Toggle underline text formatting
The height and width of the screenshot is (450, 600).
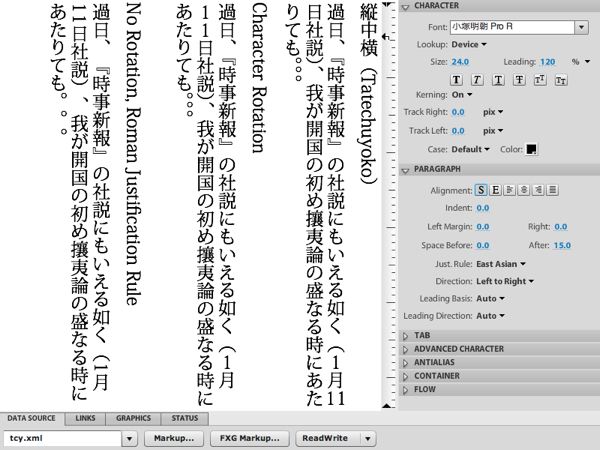(x=498, y=80)
